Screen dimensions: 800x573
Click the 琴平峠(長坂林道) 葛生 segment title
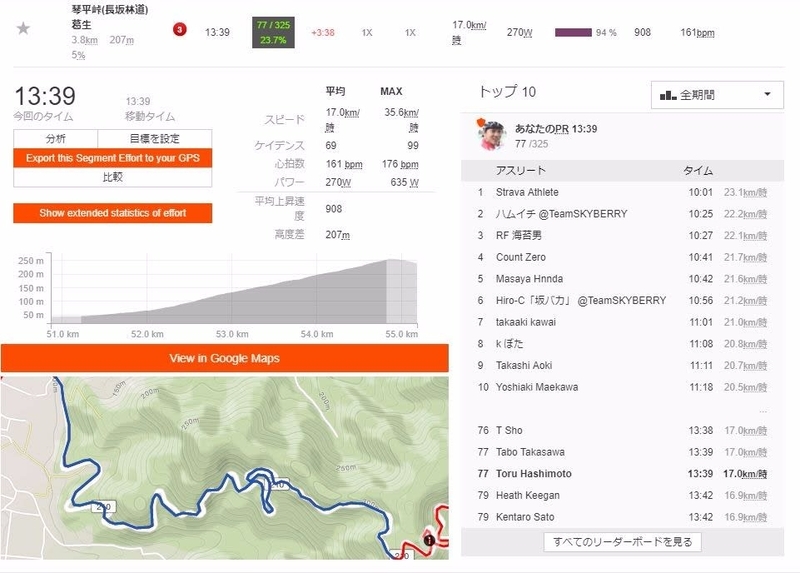point(109,16)
